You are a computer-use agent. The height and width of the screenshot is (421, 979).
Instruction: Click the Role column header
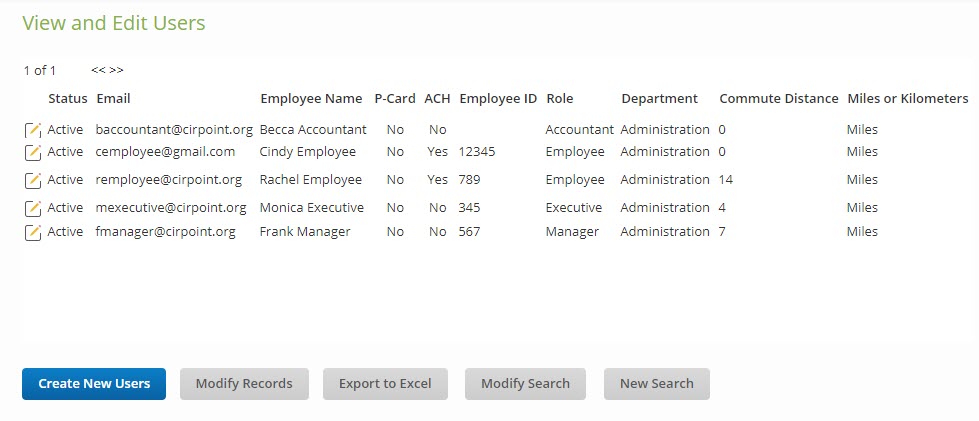(560, 99)
